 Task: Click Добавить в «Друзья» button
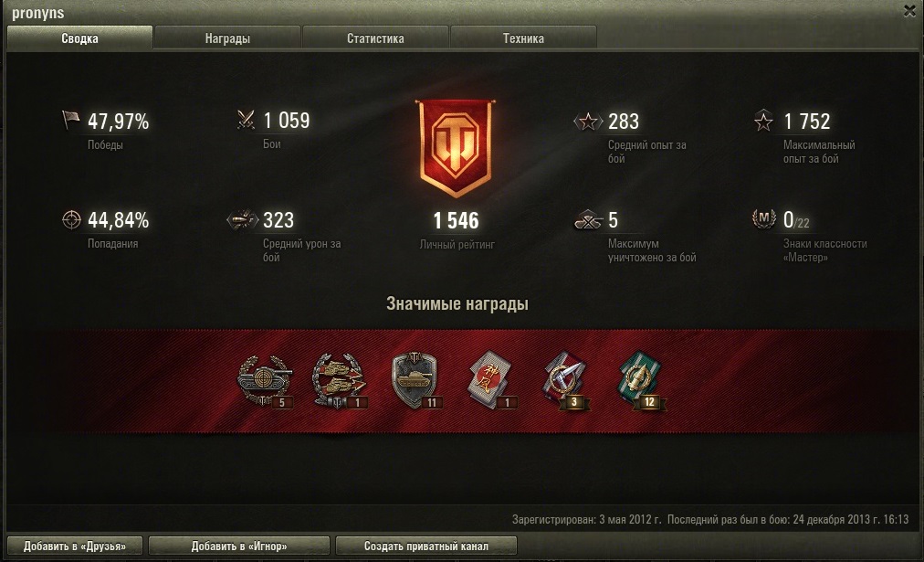coord(75,546)
